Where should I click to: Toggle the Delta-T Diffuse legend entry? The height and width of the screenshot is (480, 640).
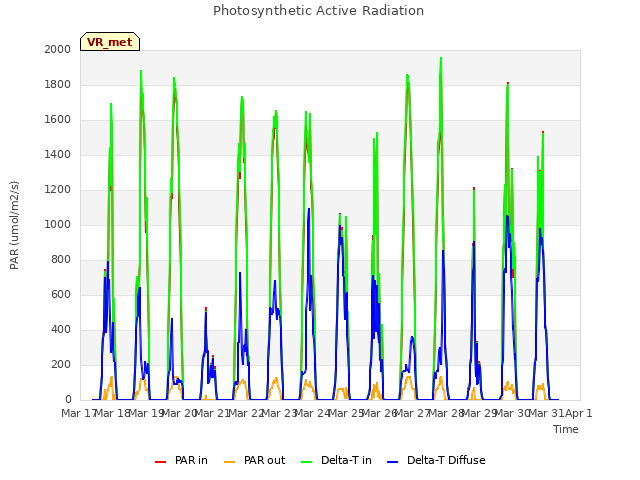tap(436, 460)
